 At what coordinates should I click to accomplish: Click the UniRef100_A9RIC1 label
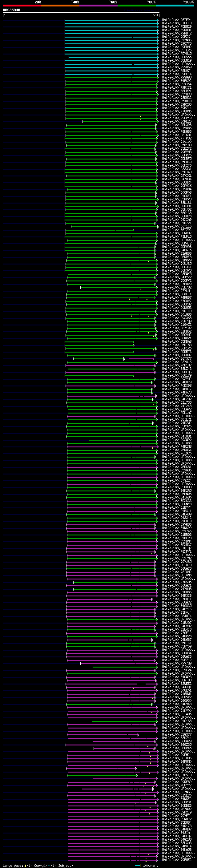click(x=177, y=88)
